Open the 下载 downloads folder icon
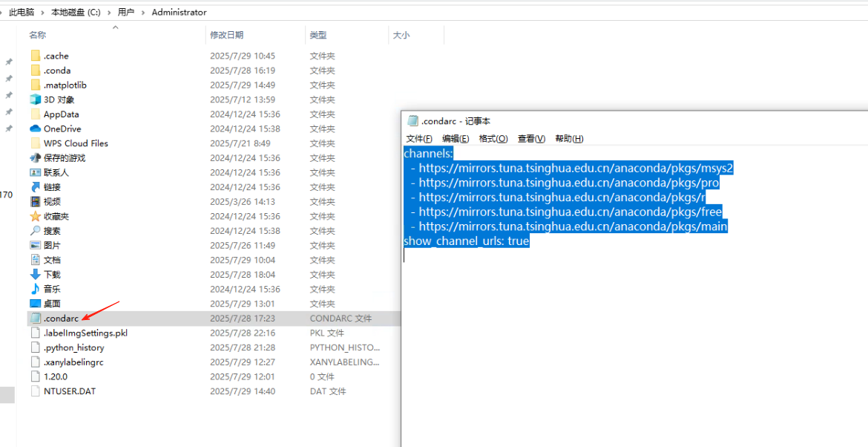Viewport: 868px width, 447px height. (35, 274)
